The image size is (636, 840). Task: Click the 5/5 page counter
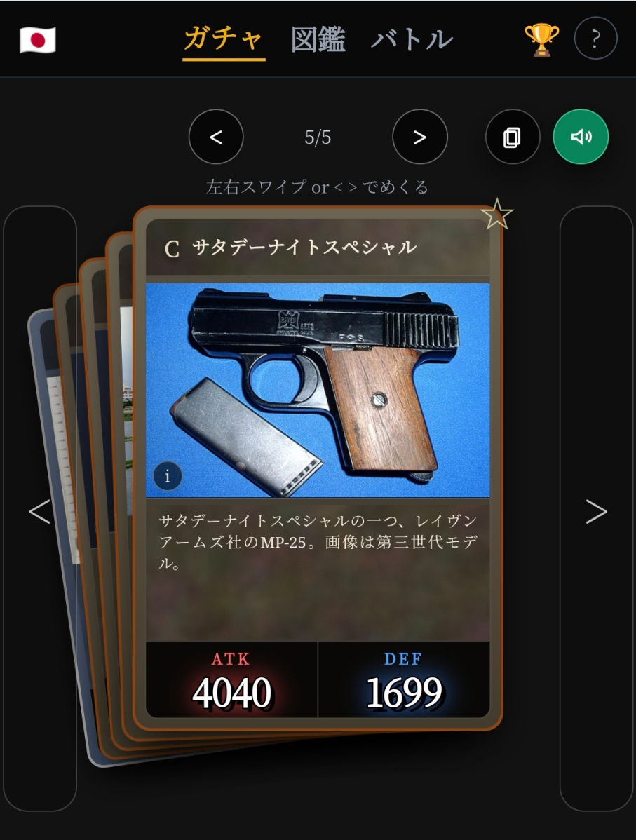[318, 137]
